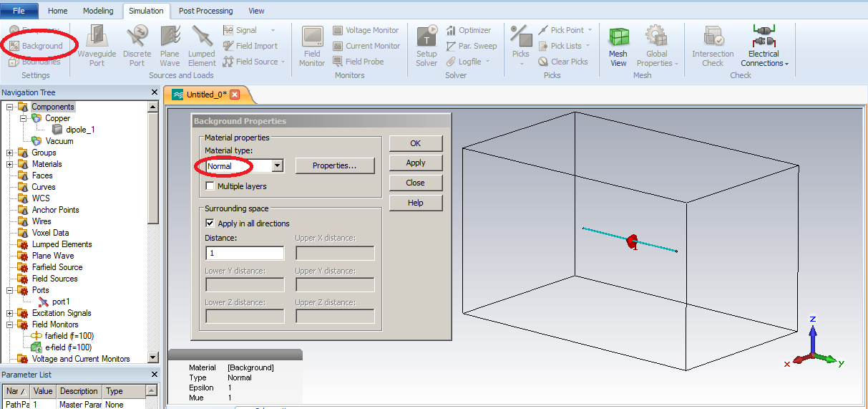The image size is (868, 409).
Task: Select dipole_1 in the Navigation Tree
Action: click(80, 130)
